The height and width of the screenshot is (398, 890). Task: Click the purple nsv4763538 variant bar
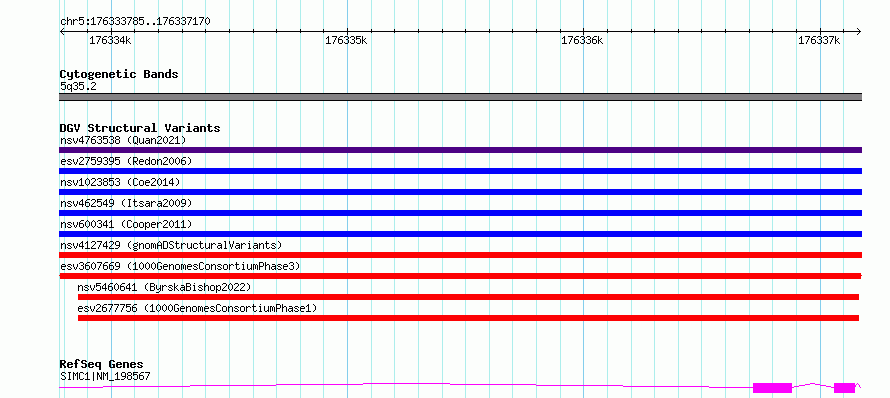pos(460,150)
